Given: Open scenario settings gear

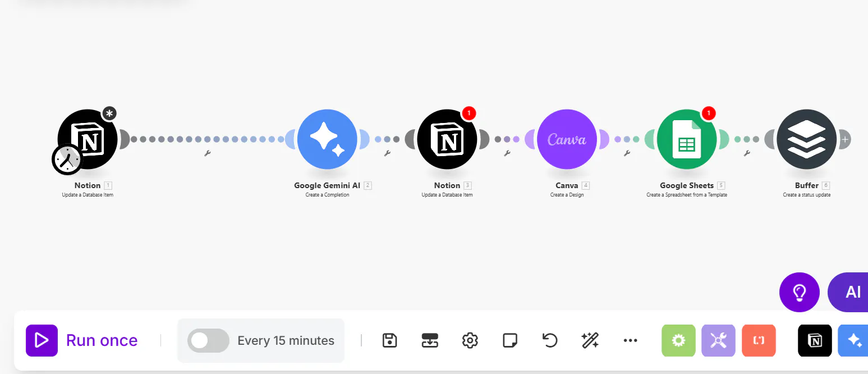Looking at the screenshot, I should tap(470, 340).
